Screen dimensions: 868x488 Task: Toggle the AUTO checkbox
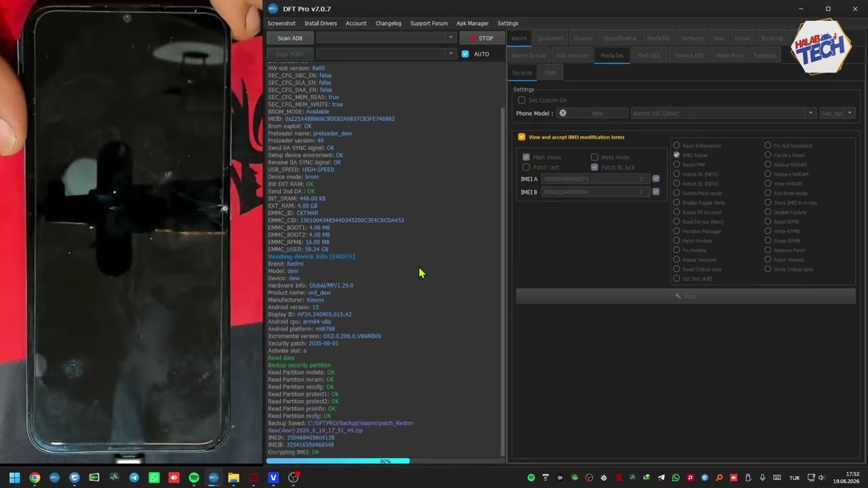(465, 54)
